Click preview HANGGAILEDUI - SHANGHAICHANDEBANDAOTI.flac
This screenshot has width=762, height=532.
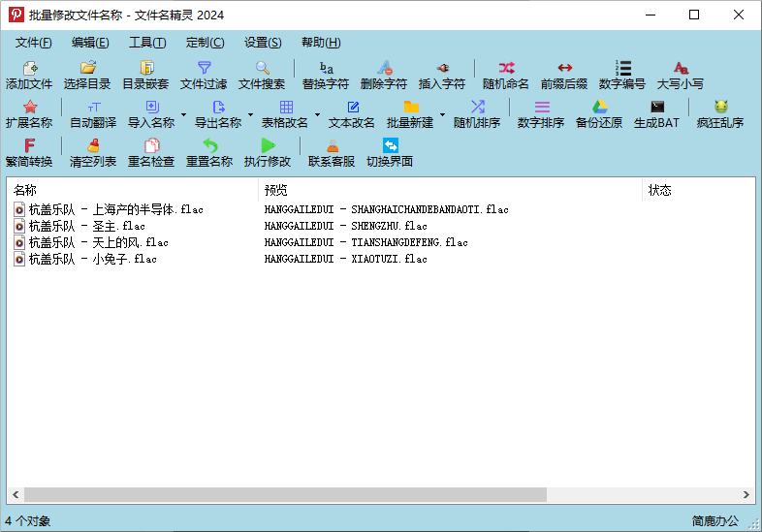tap(387, 209)
